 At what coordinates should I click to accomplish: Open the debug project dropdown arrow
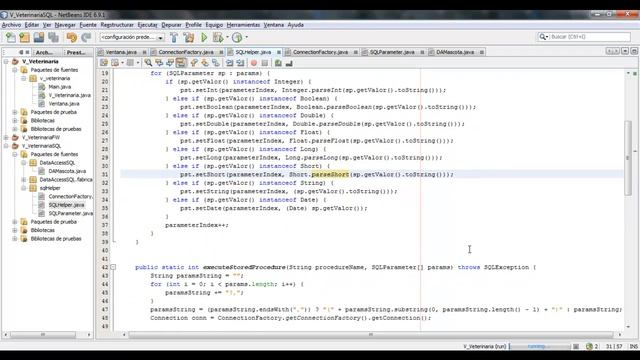[x=227, y=38]
